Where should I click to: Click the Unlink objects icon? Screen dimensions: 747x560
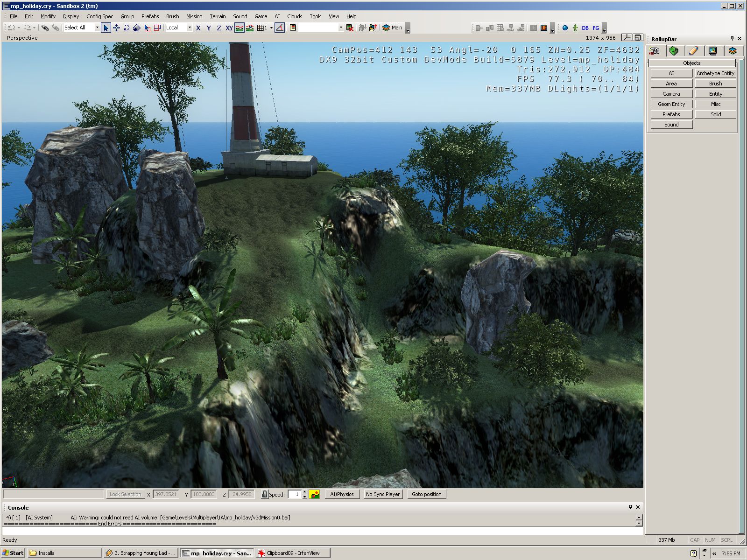coord(55,28)
